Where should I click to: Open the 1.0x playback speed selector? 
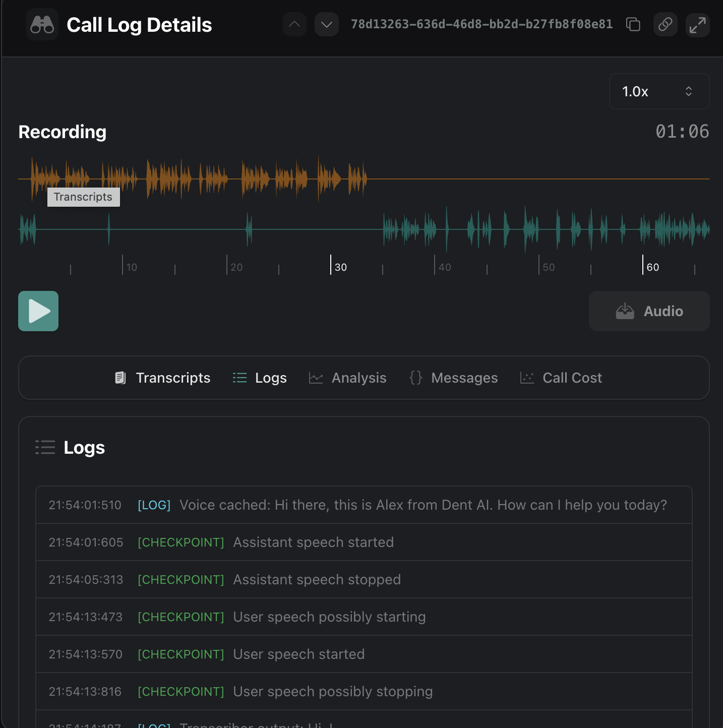point(659,91)
